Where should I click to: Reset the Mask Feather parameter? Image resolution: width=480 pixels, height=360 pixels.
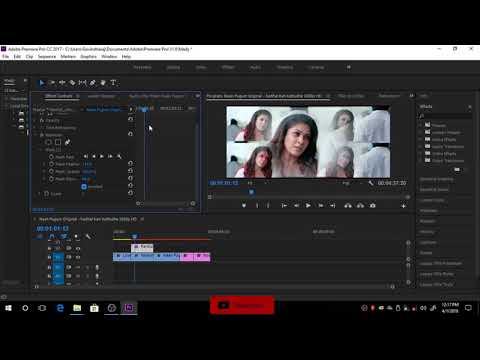pyautogui.click(x=130, y=164)
